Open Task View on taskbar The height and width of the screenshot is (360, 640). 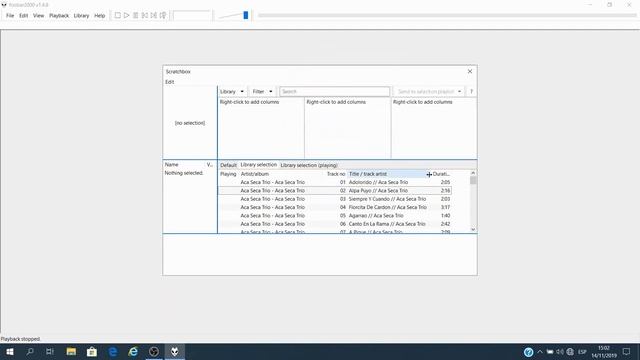click(x=50, y=351)
